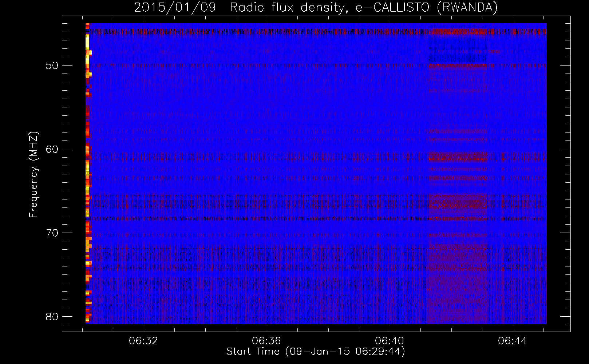The width and height of the screenshot is (589, 364).
Task: Click the date 2015/01/09 in the title
Action: tap(175, 7)
